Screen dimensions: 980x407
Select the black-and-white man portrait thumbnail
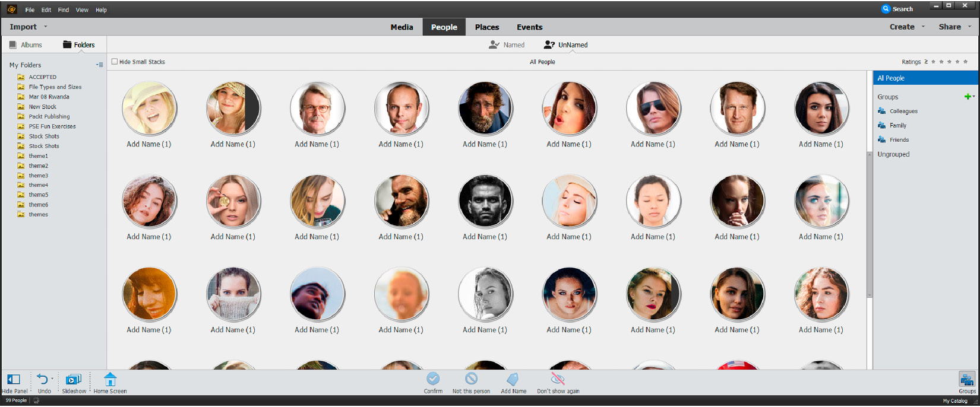(485, 202)
